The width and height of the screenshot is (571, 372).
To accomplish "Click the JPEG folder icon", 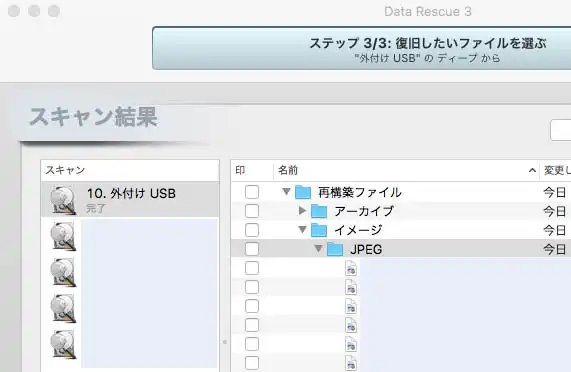I will [335, 249].
